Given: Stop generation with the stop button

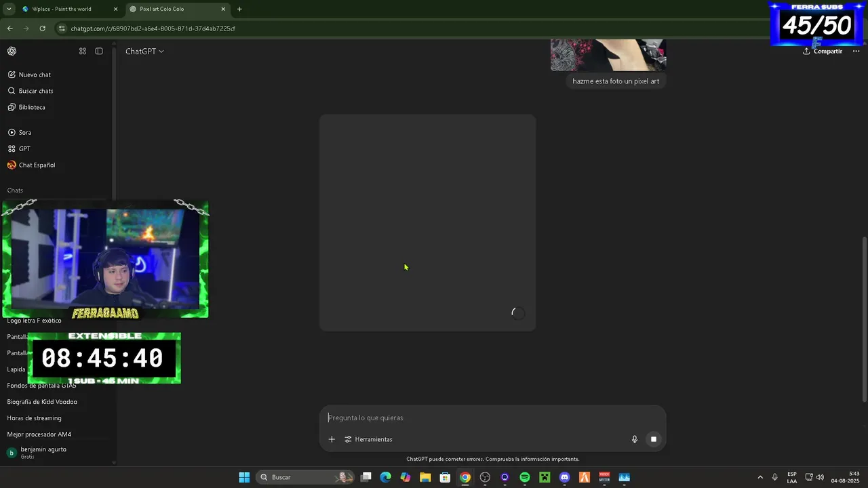Looking at the screenshot, I should tap(654, 439).
